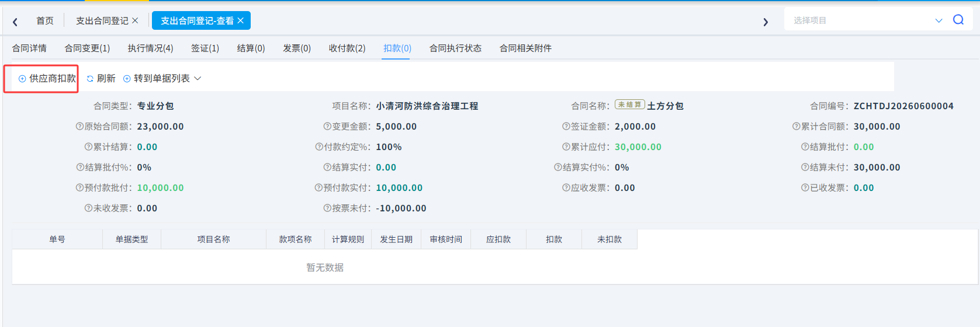Click help icon next to 结算批付%
This screenshot has height=327, width=980.
(80, 168)
